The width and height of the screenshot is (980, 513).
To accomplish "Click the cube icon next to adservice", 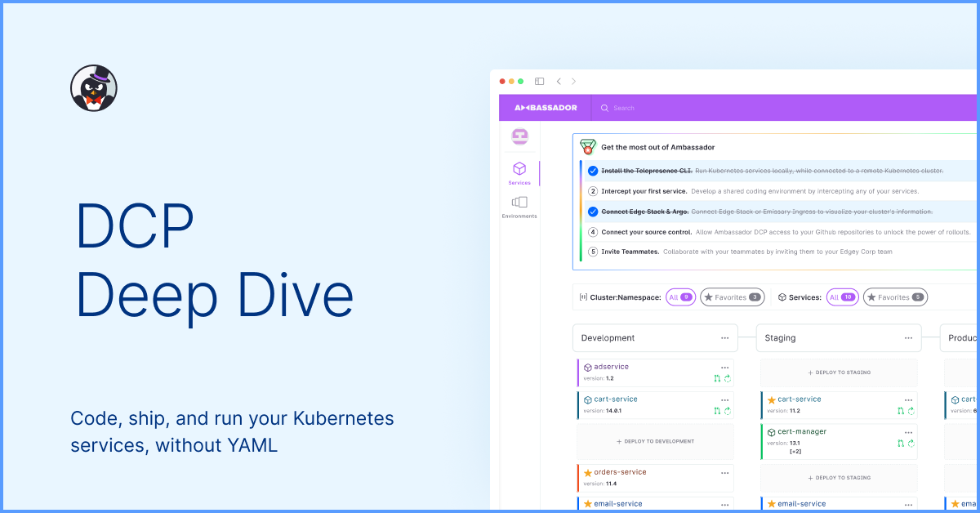I will 587,368.
